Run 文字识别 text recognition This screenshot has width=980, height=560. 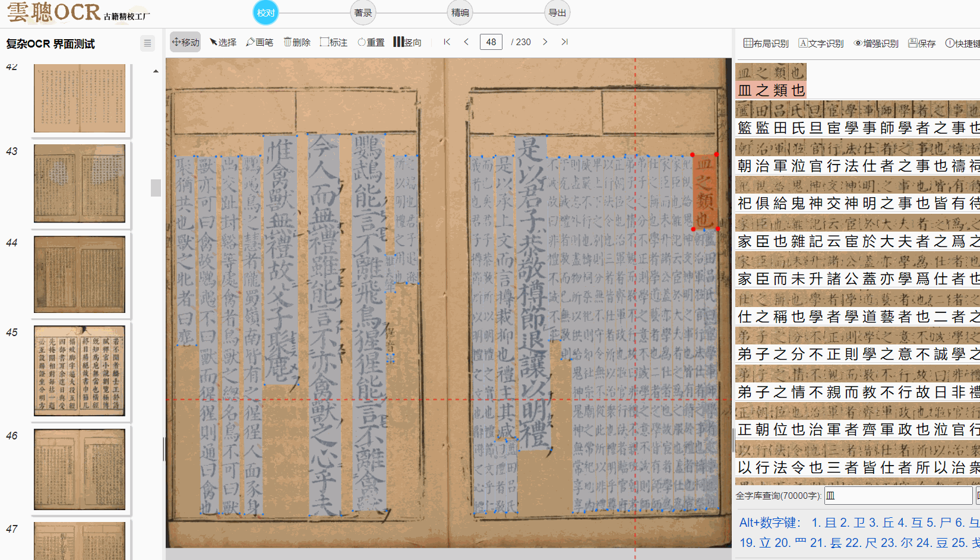pyautogui.click(x=821, y=43)
